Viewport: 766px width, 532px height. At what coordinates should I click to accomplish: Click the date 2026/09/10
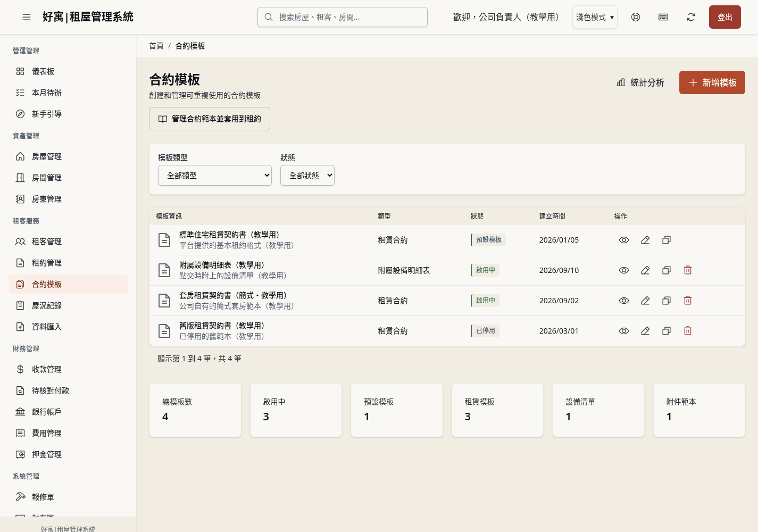coord(559,270)
